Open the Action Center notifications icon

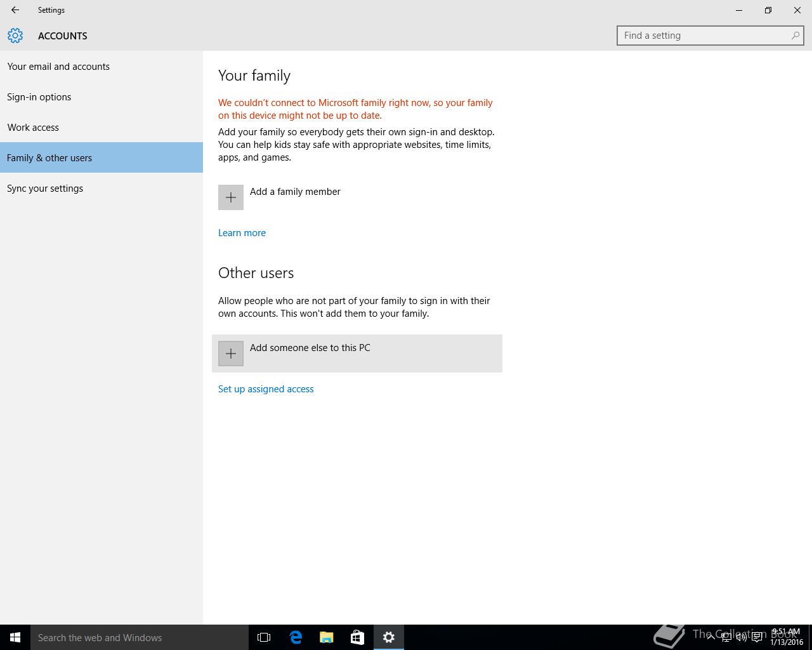[x=757, y=637]
